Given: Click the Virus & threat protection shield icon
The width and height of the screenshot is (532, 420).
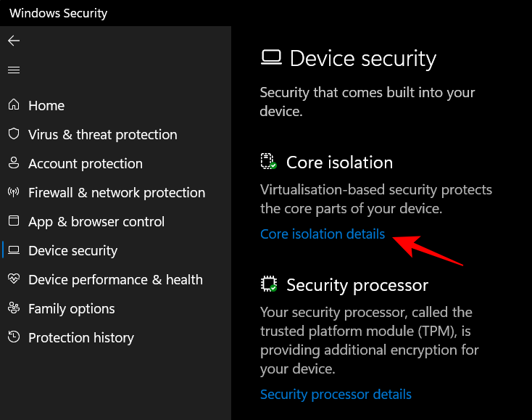Looking at the screenshot, I should pos(14,134).
